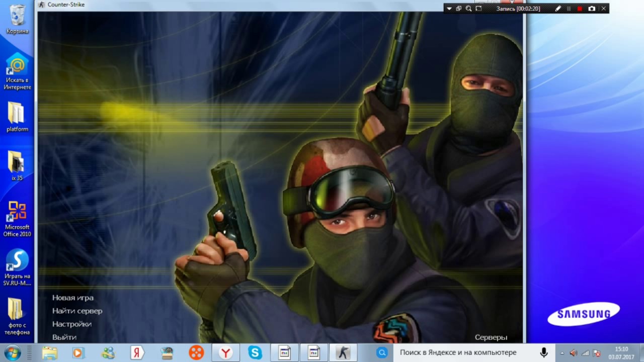Switch to the Counter-Strike taskbar button

pyautogui.click(x=343, y=352)
